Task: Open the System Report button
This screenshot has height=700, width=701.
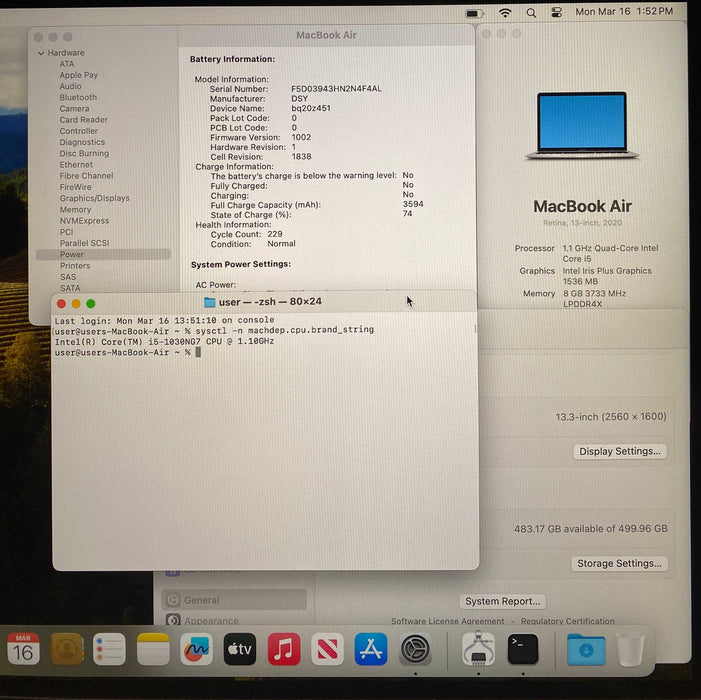Action: tap(503, 602)
